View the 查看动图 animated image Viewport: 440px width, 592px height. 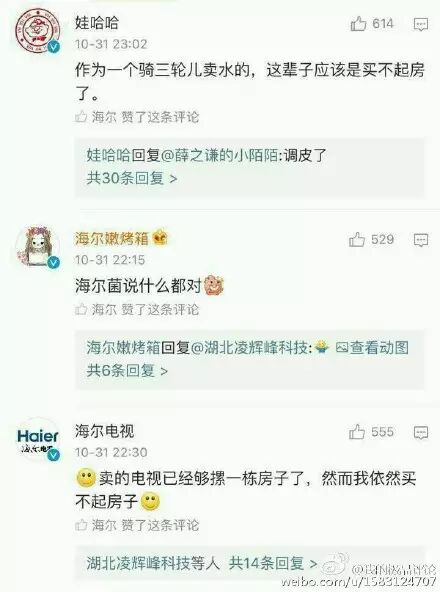coord(372,347)
